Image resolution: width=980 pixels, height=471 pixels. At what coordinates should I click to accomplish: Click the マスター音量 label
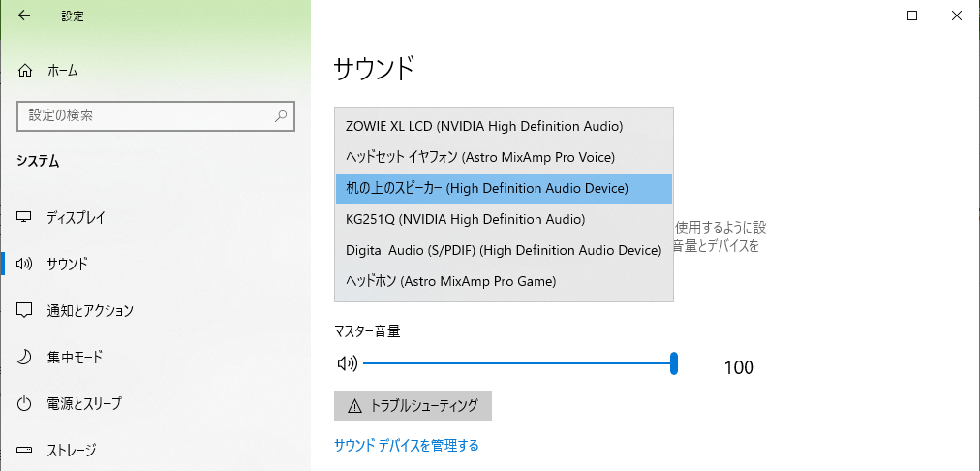coord(367,331)
